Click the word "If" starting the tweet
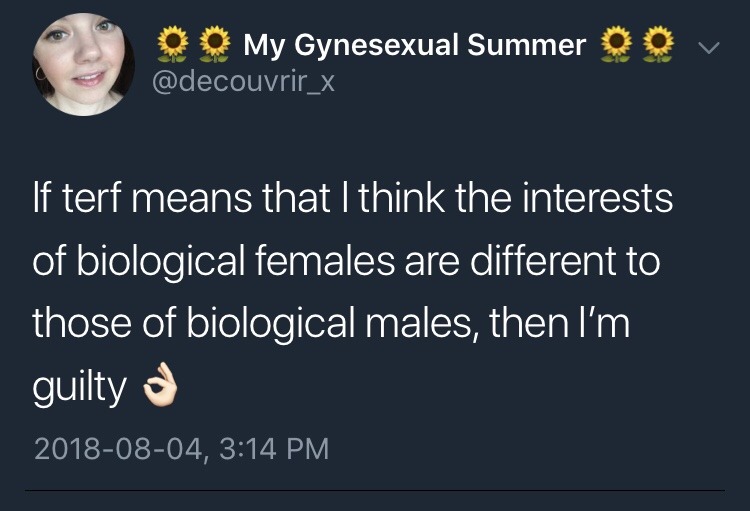750x511 pixels. tap(41, 200)
